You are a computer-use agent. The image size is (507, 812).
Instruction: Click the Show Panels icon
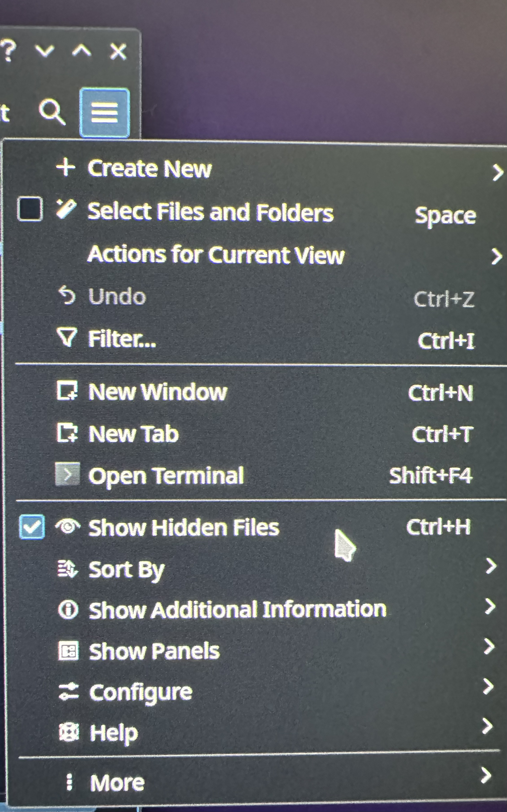pyautogui.click(x=68, y=651)
